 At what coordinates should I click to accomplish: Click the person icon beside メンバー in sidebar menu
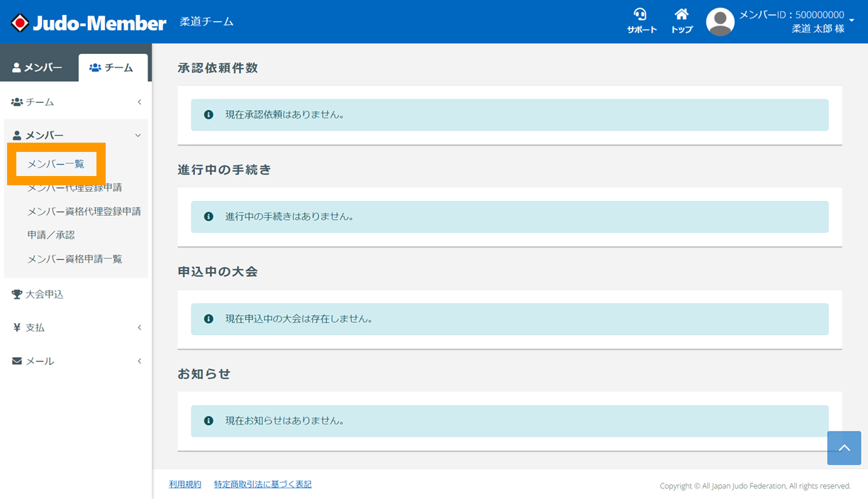[17, 136]
